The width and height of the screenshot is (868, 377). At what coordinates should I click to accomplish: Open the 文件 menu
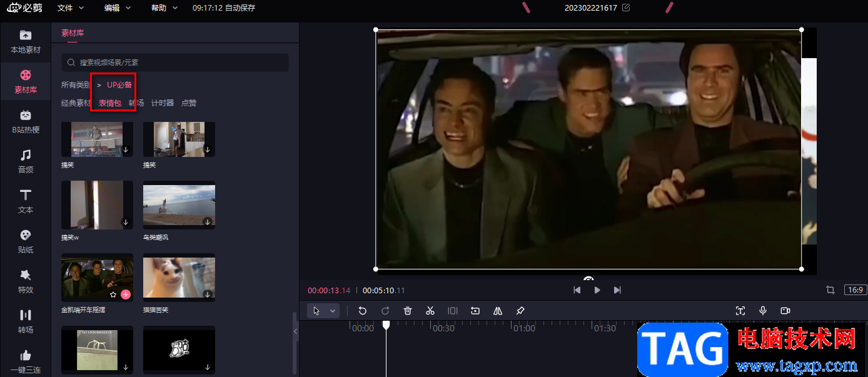(x=71, y=8)
